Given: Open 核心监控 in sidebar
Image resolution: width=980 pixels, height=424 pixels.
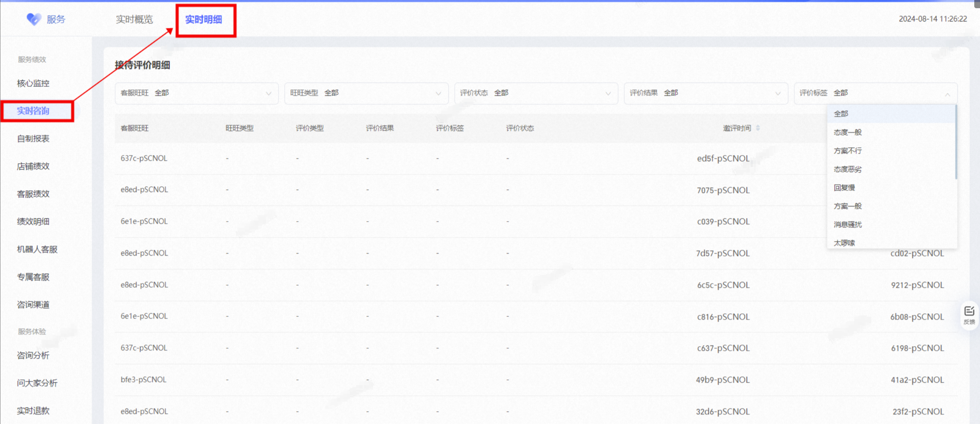Looking at the screenshot, I should [x=33, y=83].
